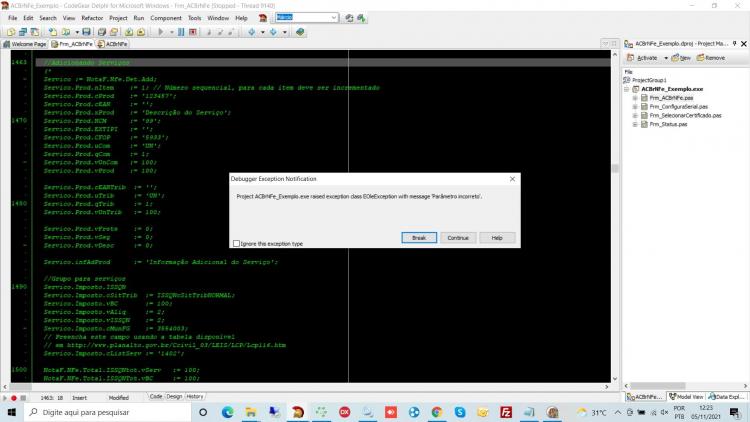Viewport: 750px width, 422px height.
Task: Open Skype from the taskbar
Action: tap(460, 412)
